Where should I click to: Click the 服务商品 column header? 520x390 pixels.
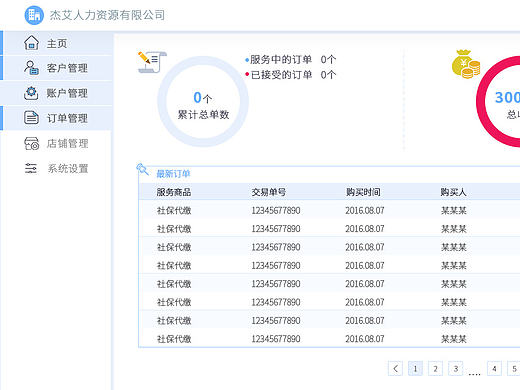click(x=174, y=192)
